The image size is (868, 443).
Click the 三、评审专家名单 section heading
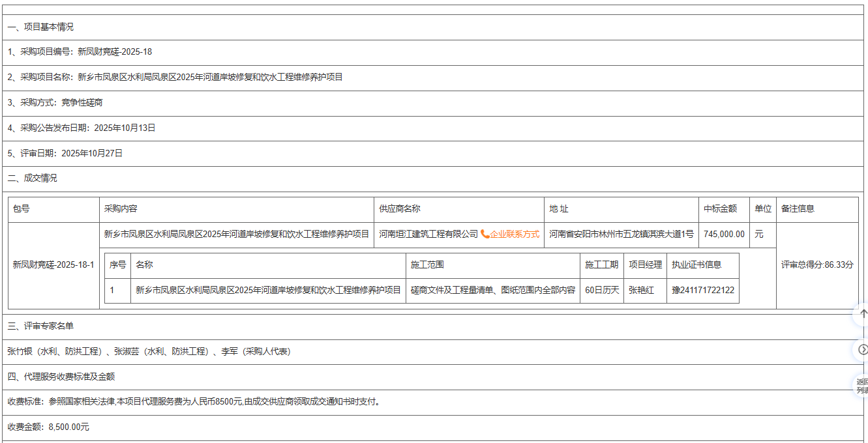click(x=40, y=326)
